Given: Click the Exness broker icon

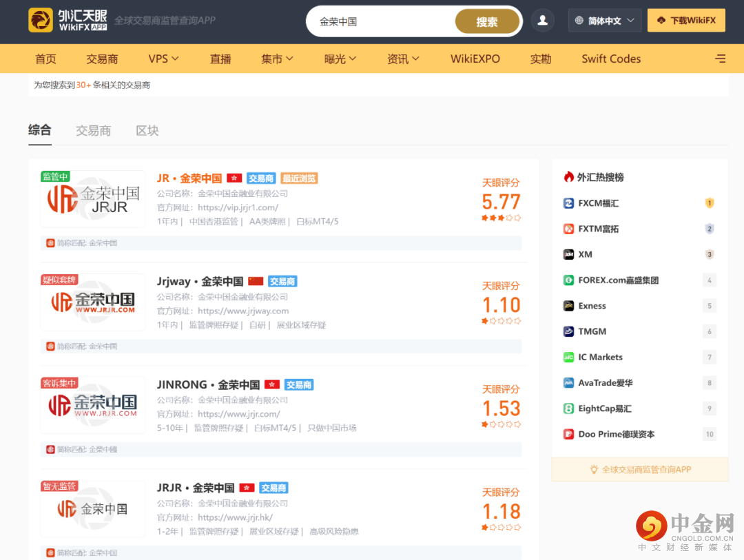Looking at the screenshot, I should [566, 305].
